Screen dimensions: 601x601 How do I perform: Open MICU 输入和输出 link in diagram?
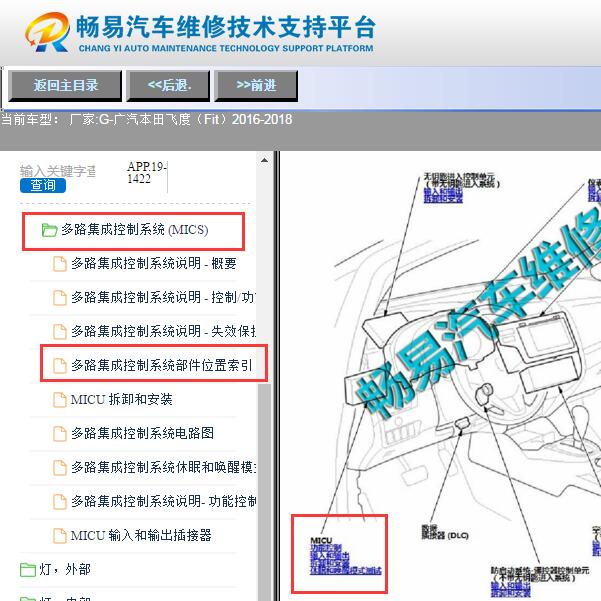pyautogui.click(x=330, y=556)
